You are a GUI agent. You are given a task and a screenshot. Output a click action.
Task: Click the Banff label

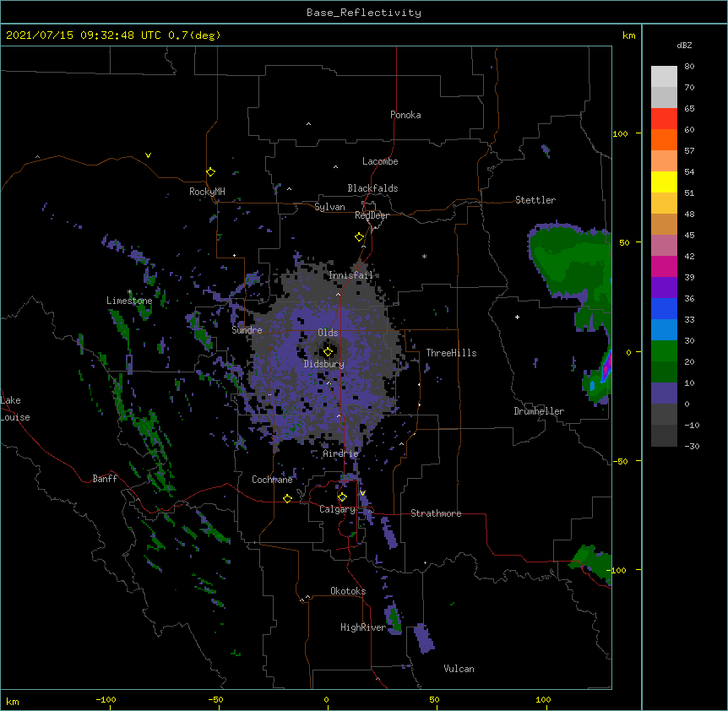pos(105,479)
